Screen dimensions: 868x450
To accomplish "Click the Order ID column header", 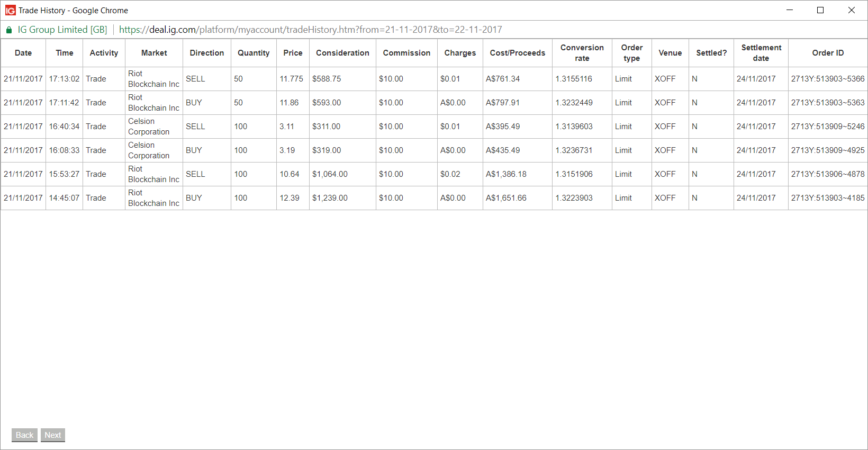I will click(828, 53).
